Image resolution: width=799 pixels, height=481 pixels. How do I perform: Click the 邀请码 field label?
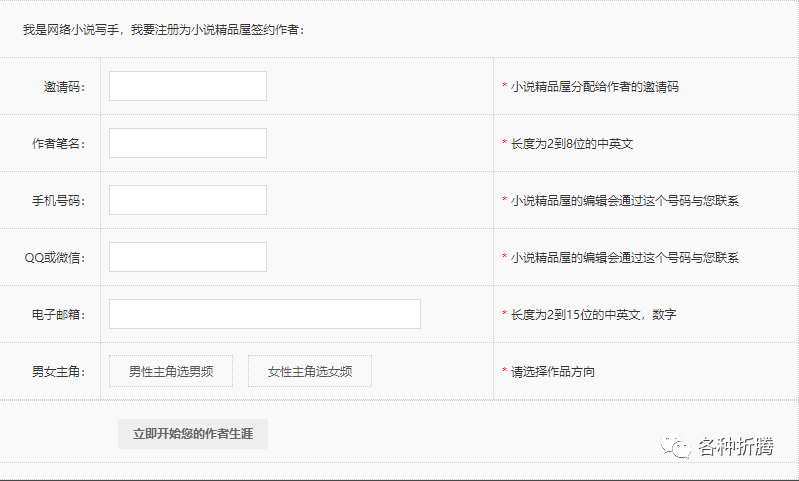coord(64,87)
